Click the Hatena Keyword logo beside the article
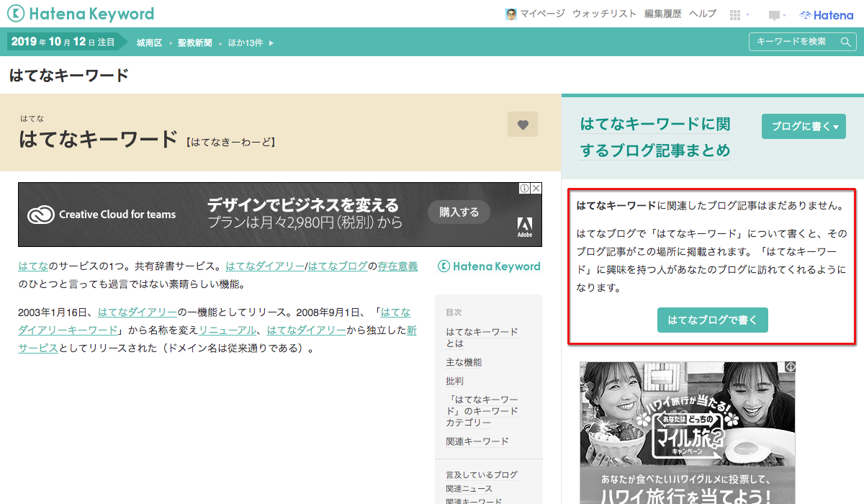Image resolution: width=864 pixels, height=504 pixels. point(489,266)
